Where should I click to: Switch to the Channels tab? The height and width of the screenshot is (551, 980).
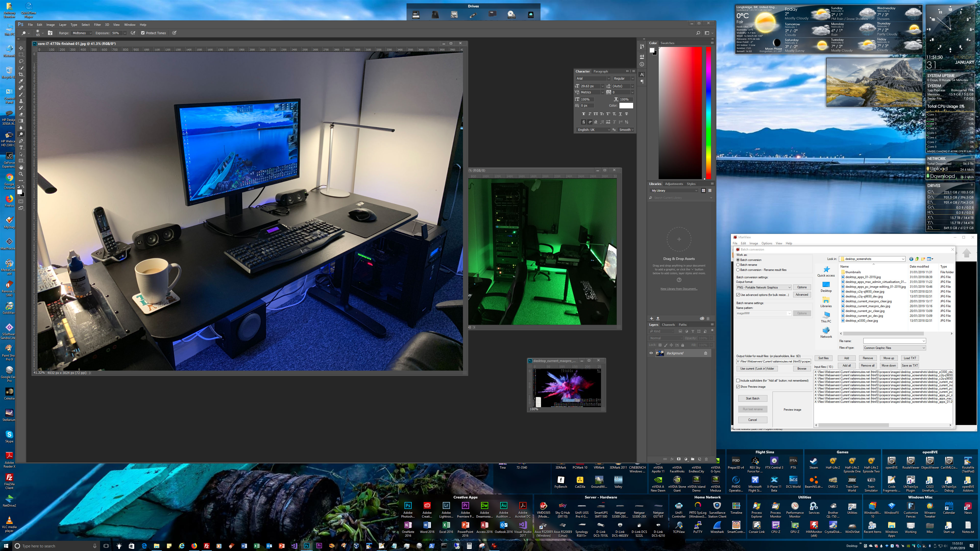[668, 325]
